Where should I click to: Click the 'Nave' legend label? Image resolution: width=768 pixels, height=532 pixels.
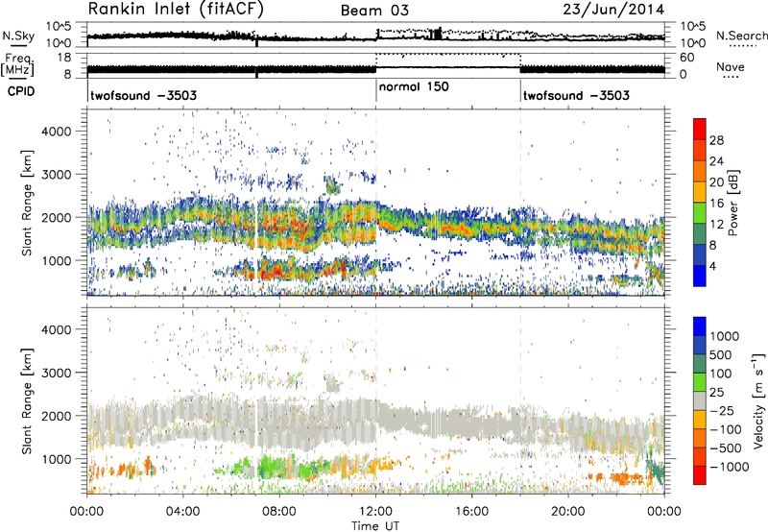coord(730,66)
